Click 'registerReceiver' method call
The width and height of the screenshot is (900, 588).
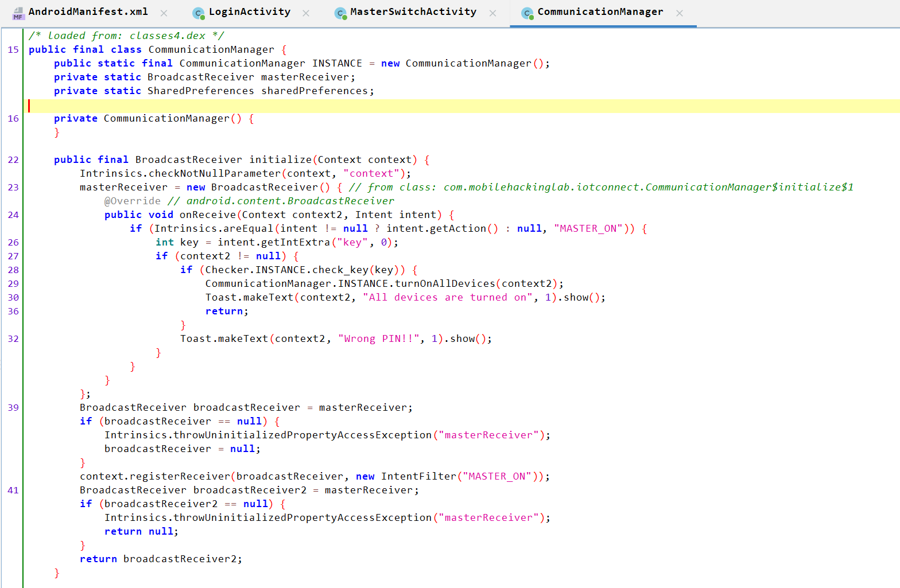[180, 476]
